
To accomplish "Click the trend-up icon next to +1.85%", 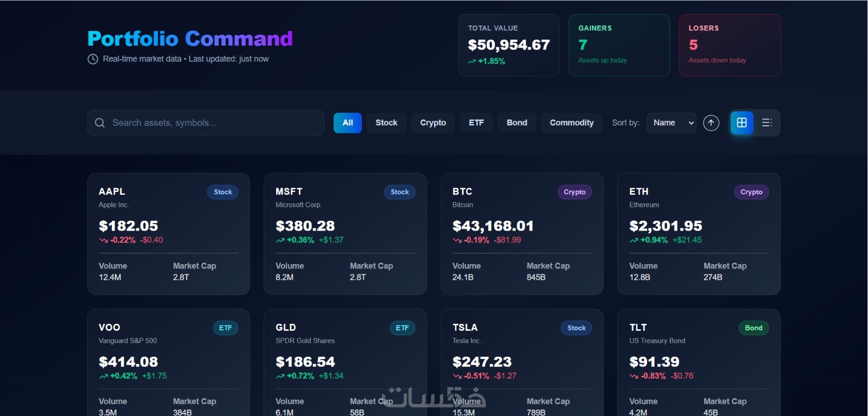I will 472,62.
